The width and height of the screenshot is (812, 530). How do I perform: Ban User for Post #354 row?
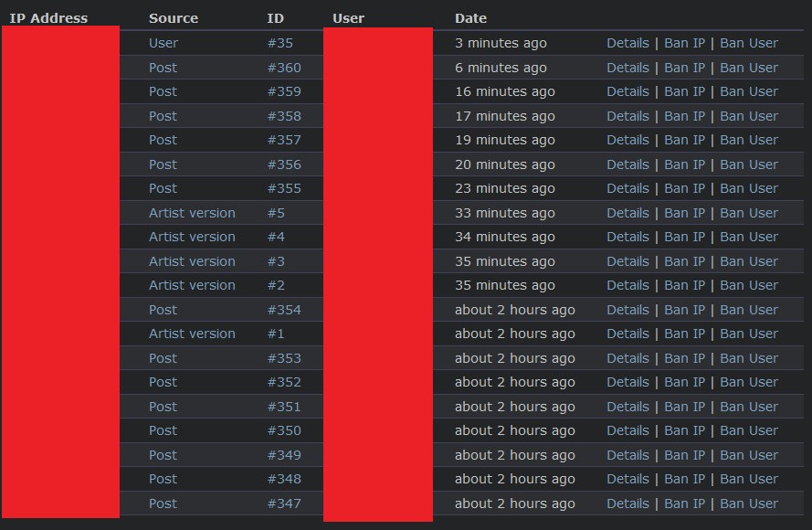[749, 310]
